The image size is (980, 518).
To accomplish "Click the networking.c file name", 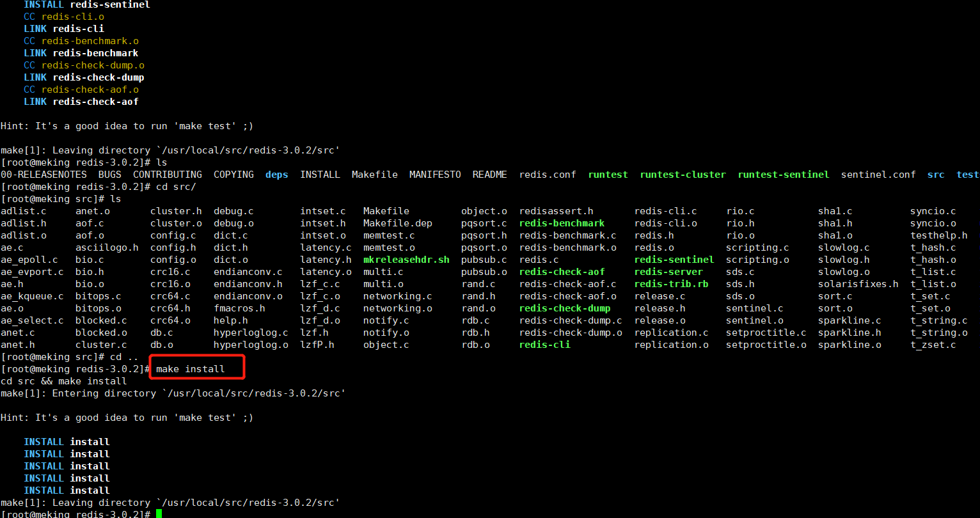I will [x=398, y=296].
